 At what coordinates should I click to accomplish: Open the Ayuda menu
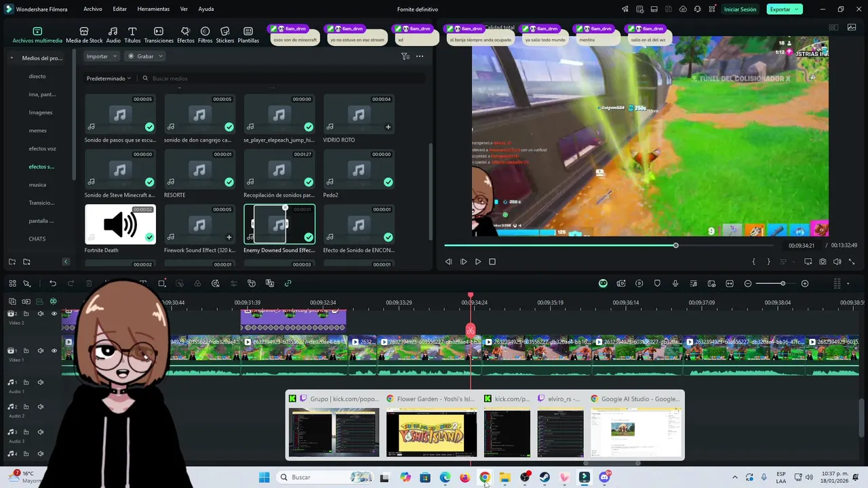click(206, 9)
